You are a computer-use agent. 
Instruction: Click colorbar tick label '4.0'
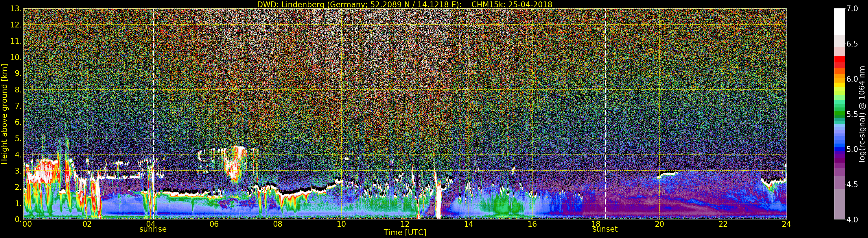tap(852, 220)
